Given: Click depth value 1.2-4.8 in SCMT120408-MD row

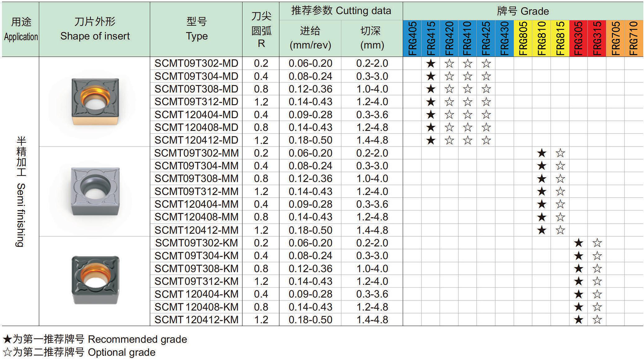Looking at the screenshot, I should [x=372, y=127].
